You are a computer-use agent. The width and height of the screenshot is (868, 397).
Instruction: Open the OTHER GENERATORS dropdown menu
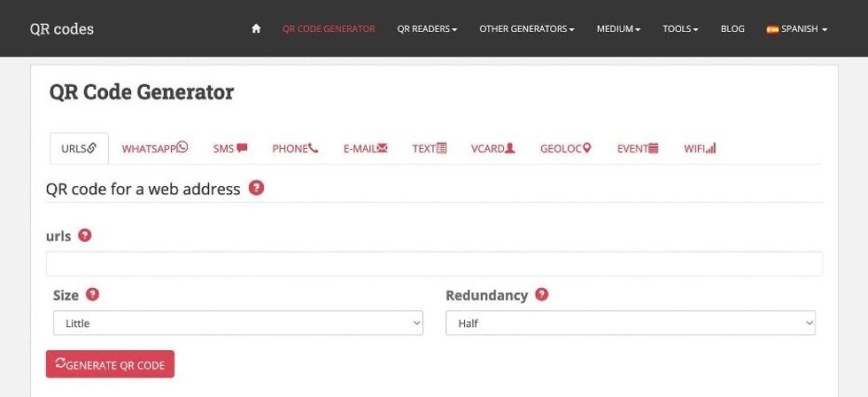click(x=526, y=28)
